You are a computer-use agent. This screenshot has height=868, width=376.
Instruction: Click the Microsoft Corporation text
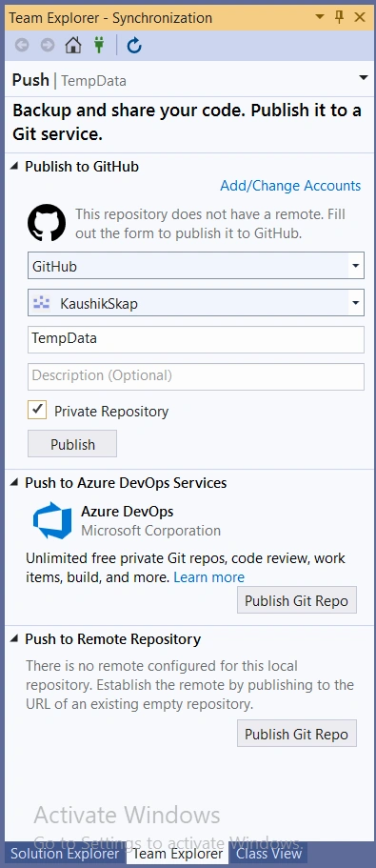click(x=151, y=531)
